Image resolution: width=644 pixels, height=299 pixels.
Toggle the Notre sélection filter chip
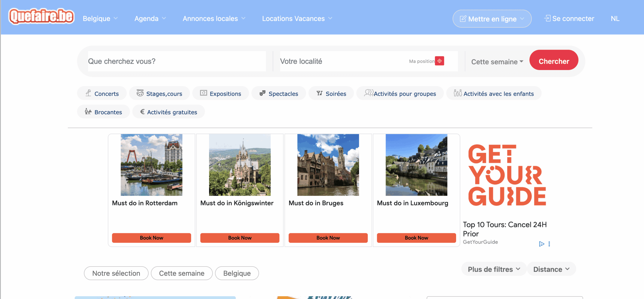click(116, 273)
